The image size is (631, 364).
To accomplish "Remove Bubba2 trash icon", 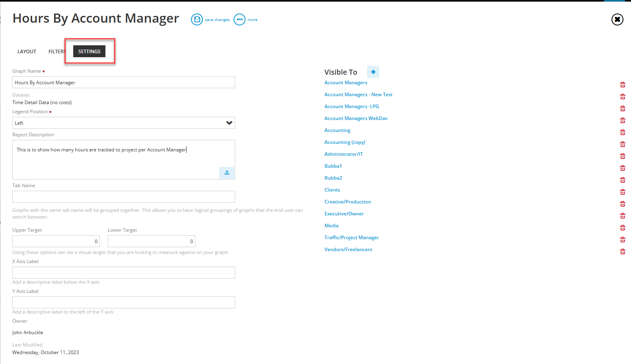I will [623, 180].
